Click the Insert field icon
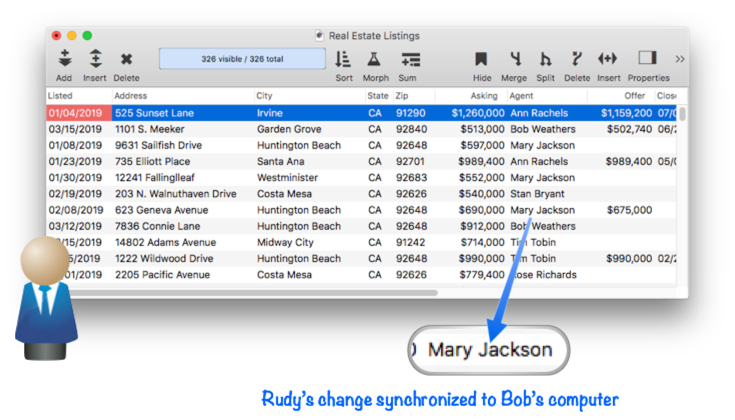 (608, 59)
